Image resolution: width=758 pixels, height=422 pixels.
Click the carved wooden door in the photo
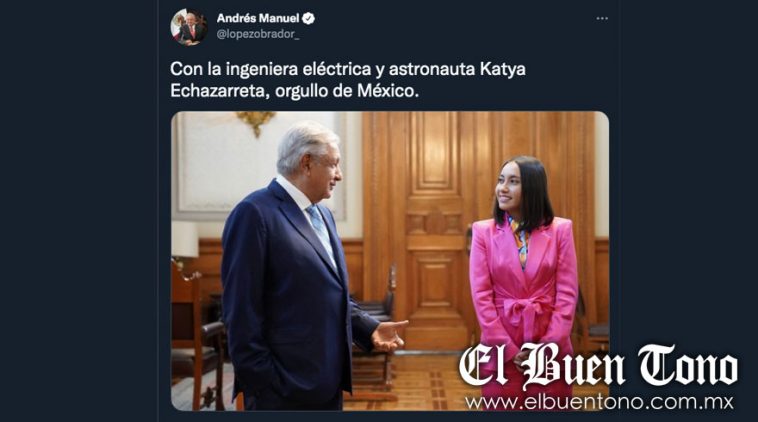click(435, 227)
